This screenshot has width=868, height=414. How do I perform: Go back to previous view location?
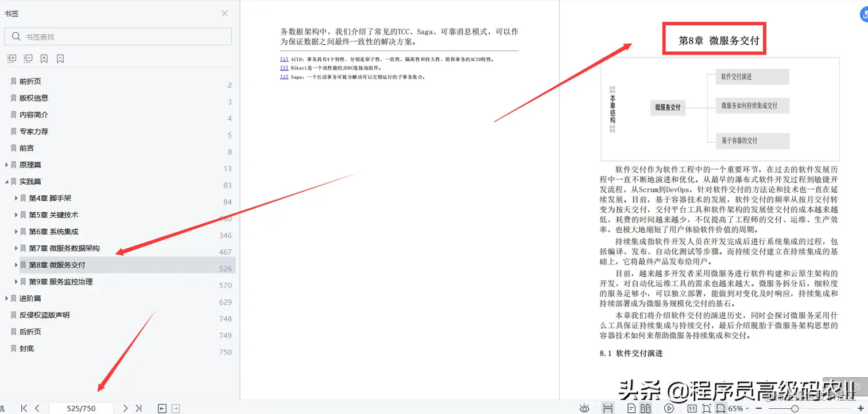point(161,408)
